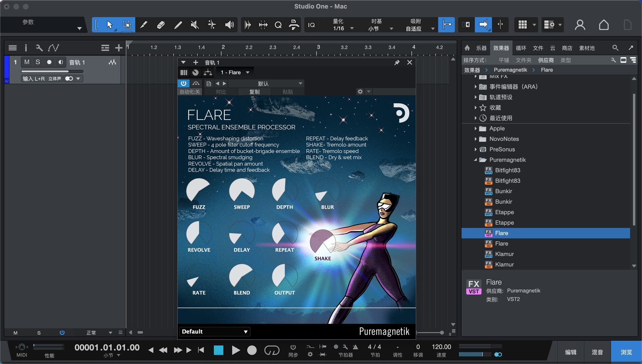The width and height of the screenshot is (642, 364).
Task: Adjust the FUZZ knob
Action: point(199,190)
